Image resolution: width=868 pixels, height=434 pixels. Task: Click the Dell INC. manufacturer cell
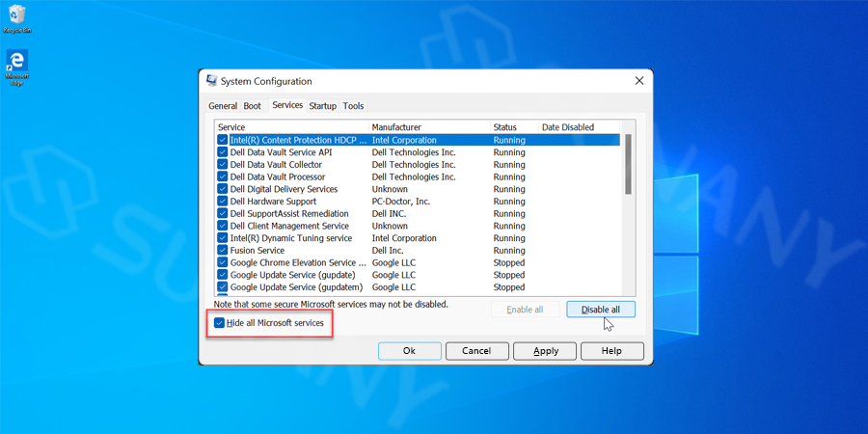click(389, 214)
